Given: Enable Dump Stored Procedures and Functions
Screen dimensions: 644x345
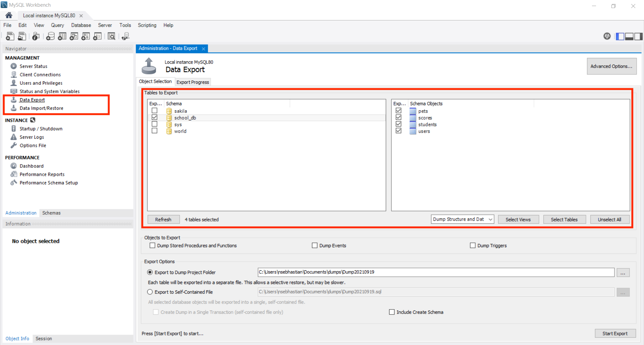Looking at the screenshot, I should [153, 246].
